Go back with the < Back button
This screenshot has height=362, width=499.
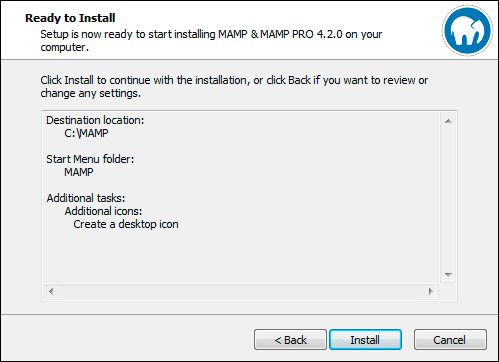290,340
